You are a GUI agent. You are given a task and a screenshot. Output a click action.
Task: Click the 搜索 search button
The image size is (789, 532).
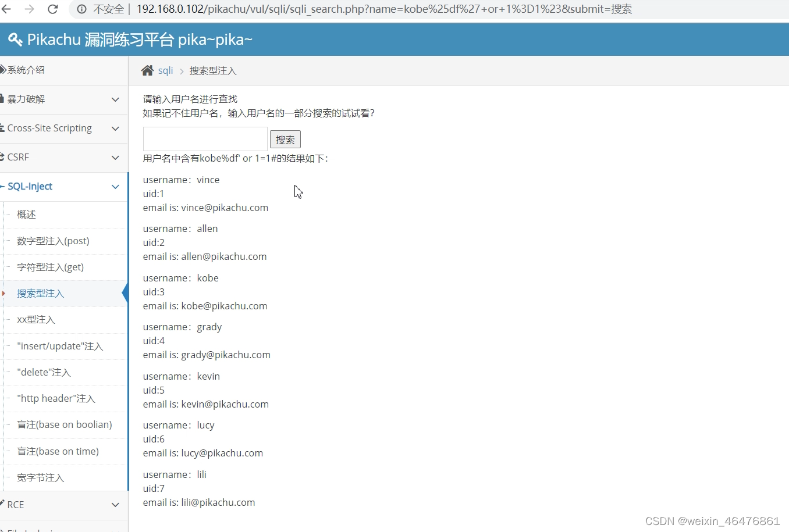point(285,140)
